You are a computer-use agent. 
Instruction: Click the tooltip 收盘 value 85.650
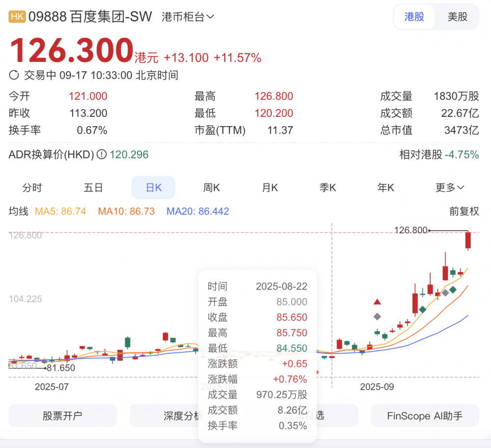point(292,317)
